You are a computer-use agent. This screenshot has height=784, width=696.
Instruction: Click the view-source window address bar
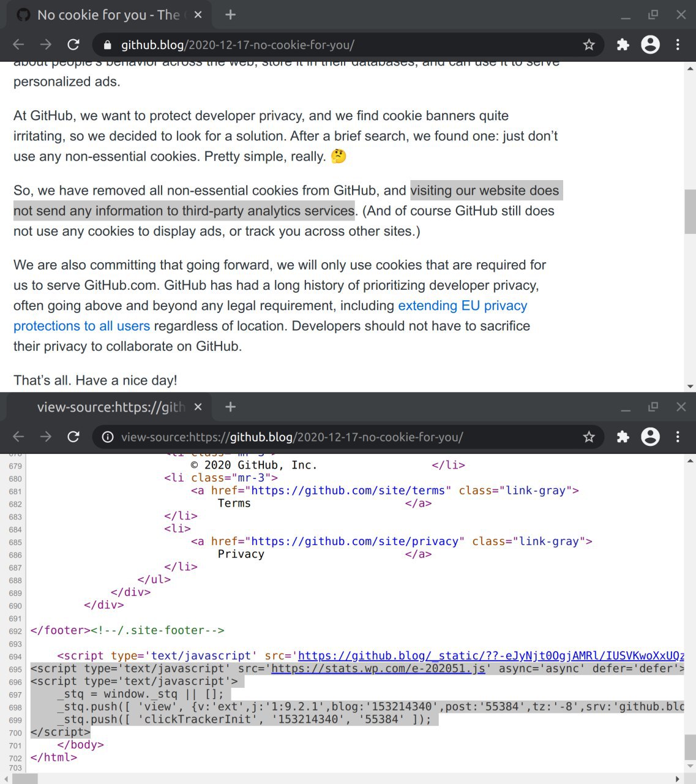point(348,437)
